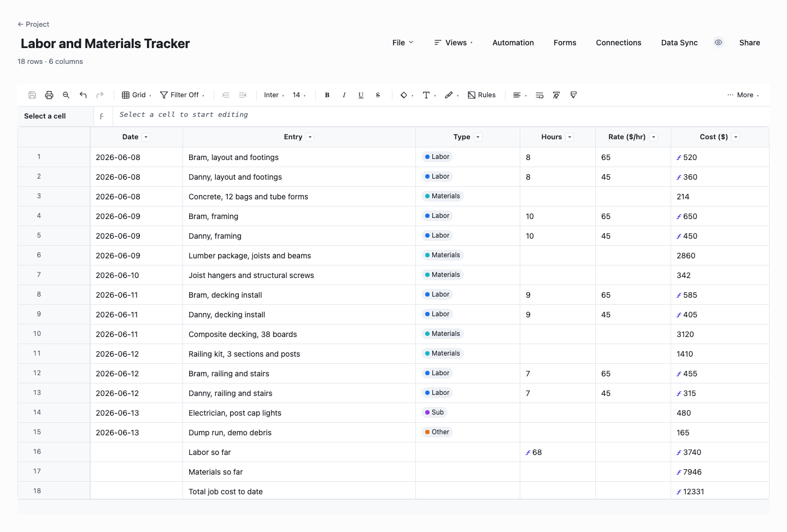Toggle the eye preview icon near Share
This screenshot has height=532, width=787.
[x=719, y=43]
